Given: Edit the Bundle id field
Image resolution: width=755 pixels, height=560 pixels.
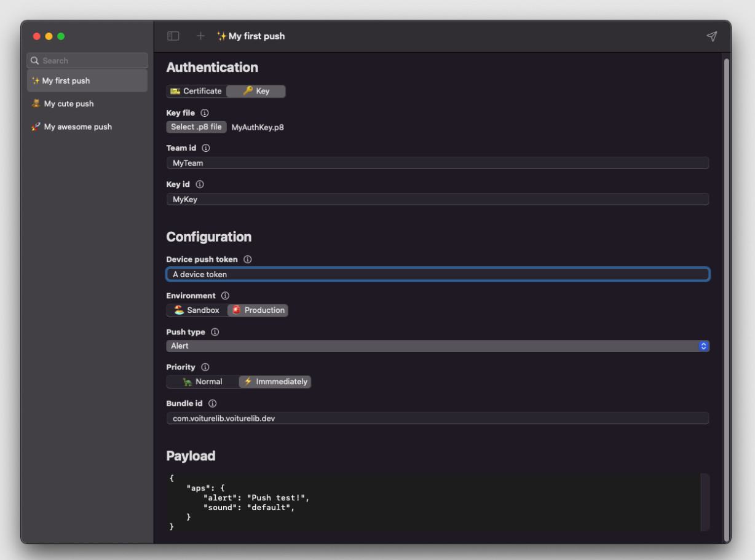Looking at the screenshot, I should 438,419.
